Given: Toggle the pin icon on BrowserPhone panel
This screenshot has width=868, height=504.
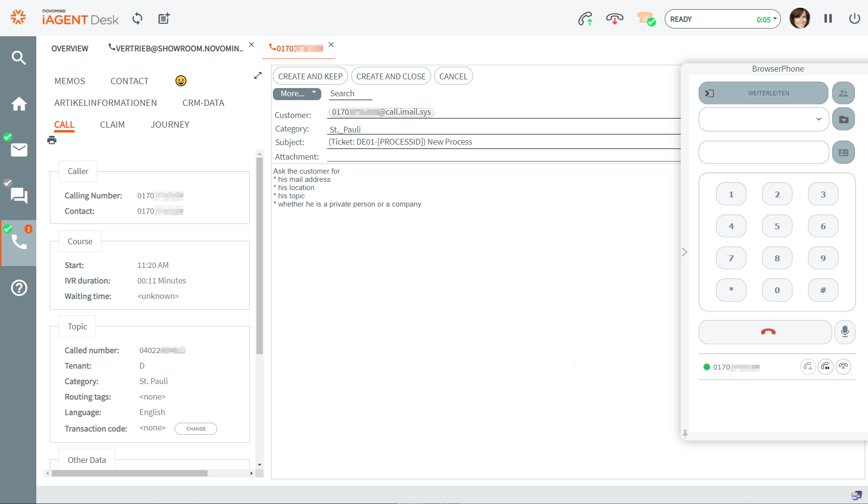Looking at the screenshot, I should pos(685,433).
